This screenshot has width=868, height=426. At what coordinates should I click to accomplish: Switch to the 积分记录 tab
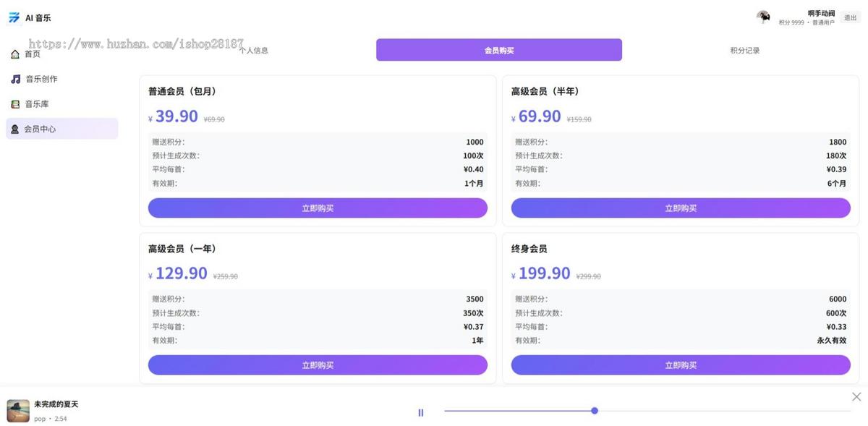[744, 50]
